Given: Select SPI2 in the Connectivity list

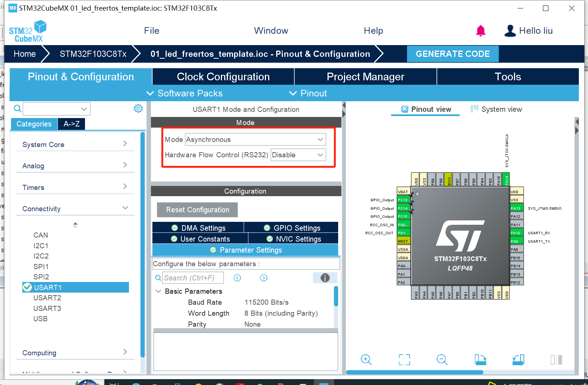Looking at the screenshot, I should pyautogui.click(x=41, y=277).
